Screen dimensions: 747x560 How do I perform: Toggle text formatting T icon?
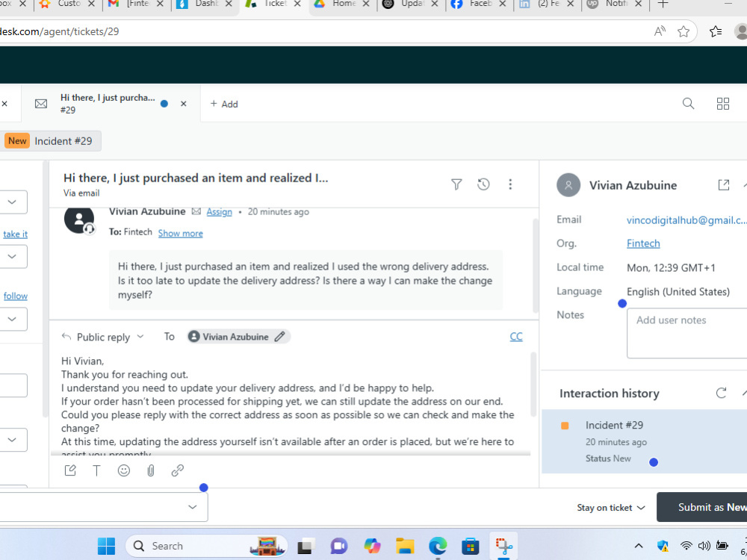(96, 470)
